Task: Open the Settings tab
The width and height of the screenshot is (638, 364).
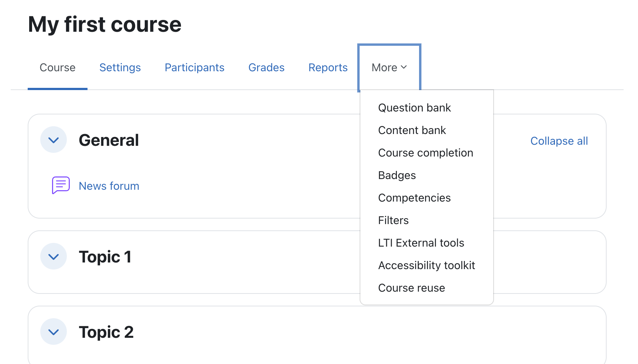Action: 120,68
